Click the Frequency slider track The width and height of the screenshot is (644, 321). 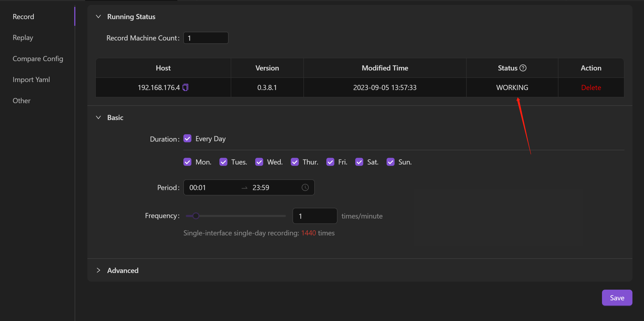pyautogui.click(x=235, y=216)
